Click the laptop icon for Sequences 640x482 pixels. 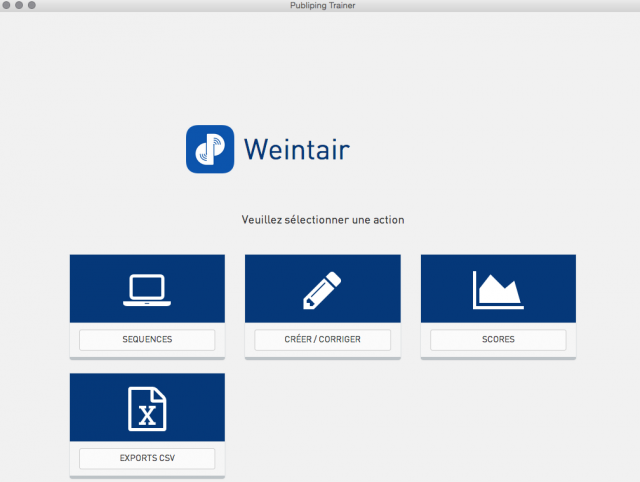[147, 289]
